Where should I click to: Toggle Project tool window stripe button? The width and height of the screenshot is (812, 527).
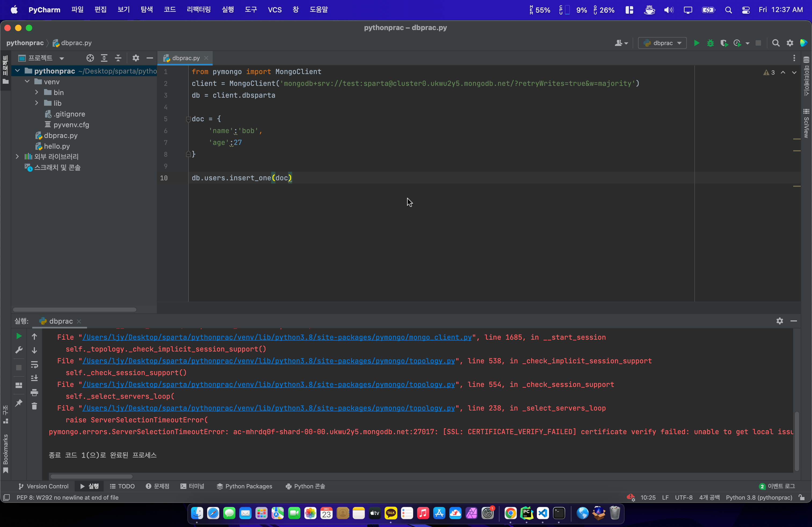point(5,70)
